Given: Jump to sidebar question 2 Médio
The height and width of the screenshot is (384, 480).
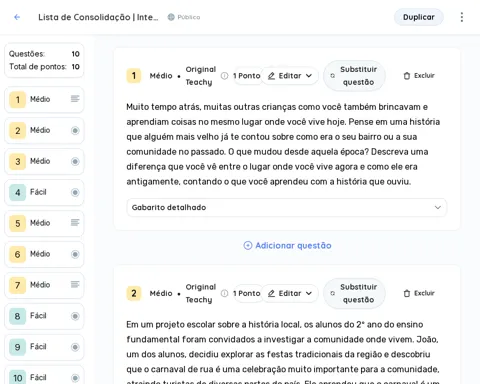Looking at the screenshot, I should 44,130.
